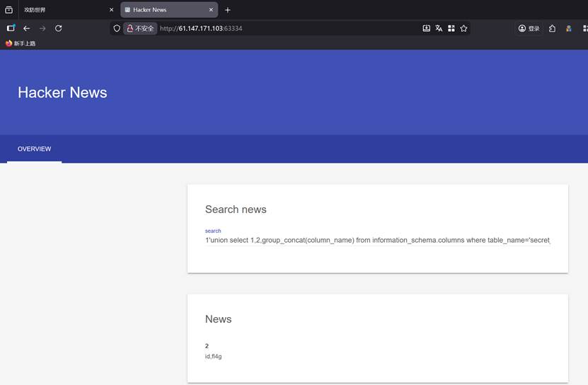Open the grid extension icon in address bar
This screenshot has height=385, width=588.
(x=451, y=28)
